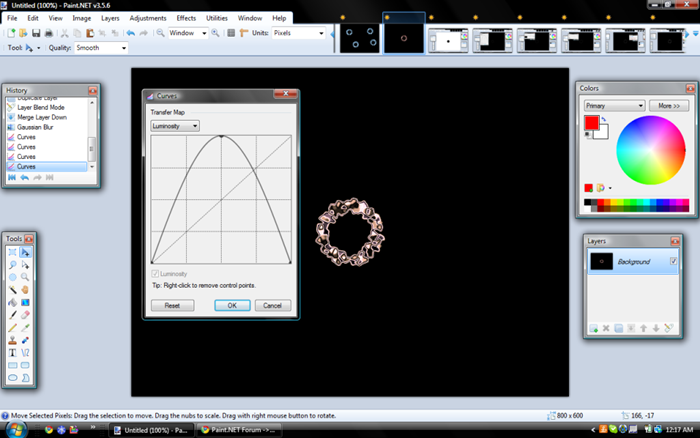Click the secondary white color swatch

tap(602, 133)
